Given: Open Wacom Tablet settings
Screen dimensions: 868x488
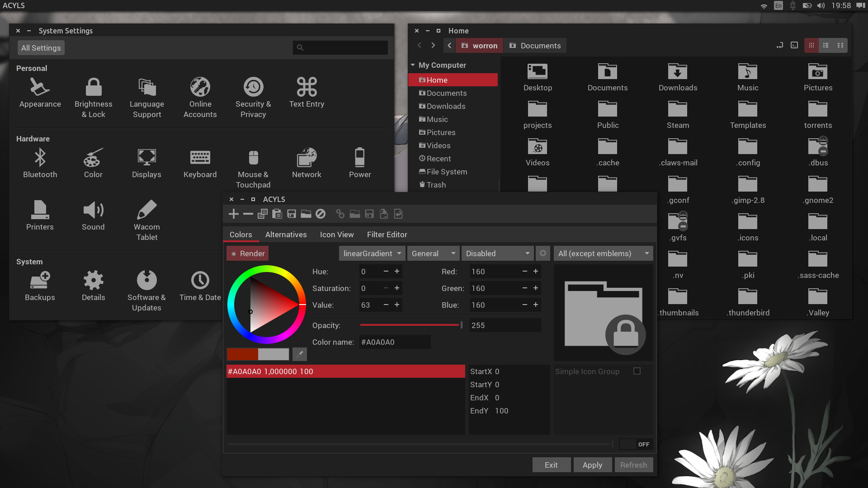Looking at the screenshot, I should tap(147, 221).
